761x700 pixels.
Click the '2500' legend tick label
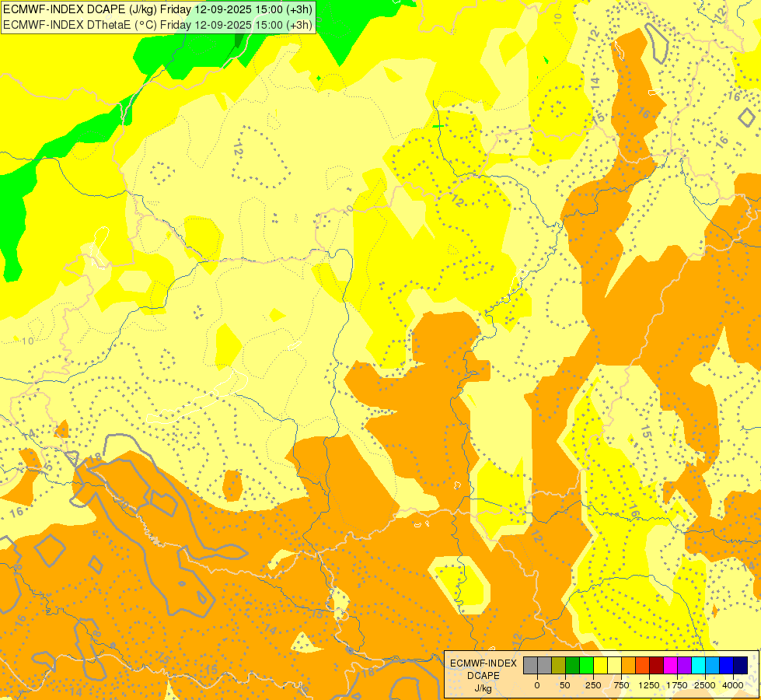(705, 685)
